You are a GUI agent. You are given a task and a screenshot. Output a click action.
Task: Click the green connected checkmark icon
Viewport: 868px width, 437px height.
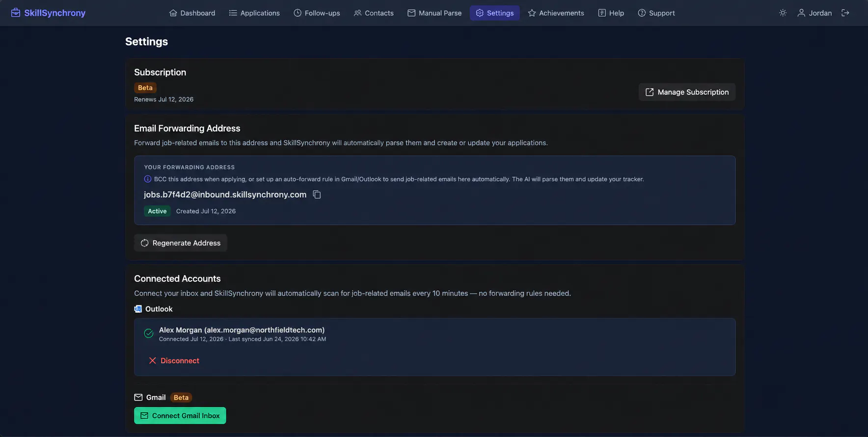click(x=149, y=334)
